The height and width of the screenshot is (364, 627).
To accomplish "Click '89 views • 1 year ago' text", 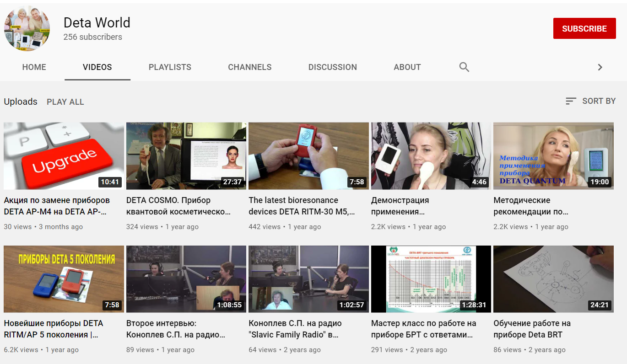I will tap(161, 350).
